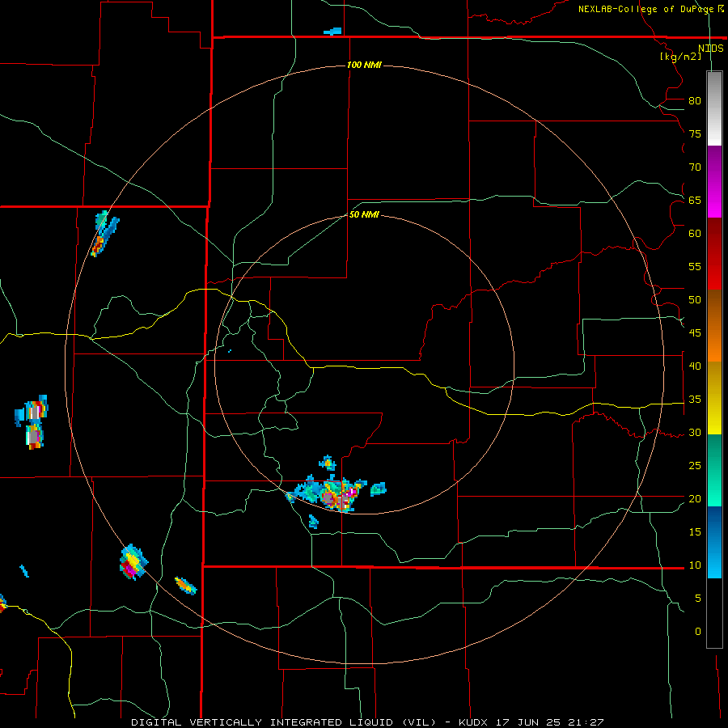Click the 35 value on the legend
Viewport: 728px width, 728px height.
click(x=695, y=400)
